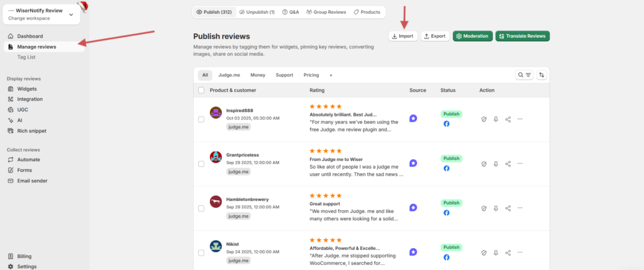The image size is (644, 270).
Task: Click Facebook icon on Nikist review status
Action: click(x=447, y=257)
